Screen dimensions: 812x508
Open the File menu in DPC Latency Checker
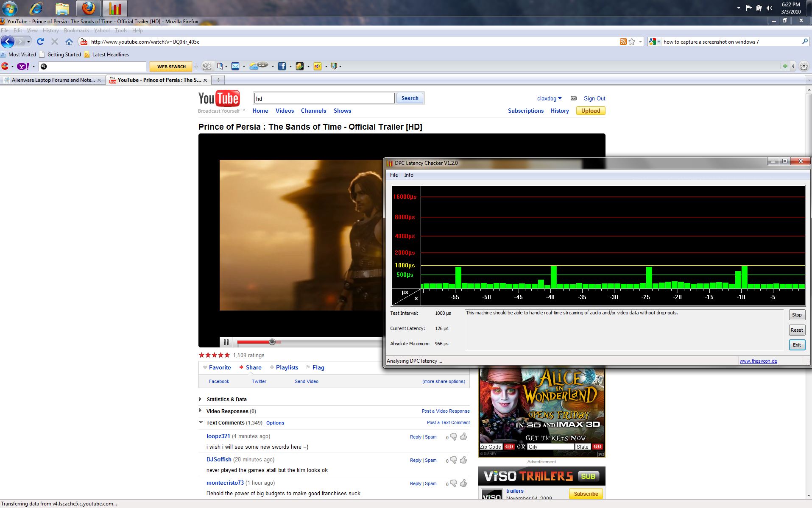pos(394,175)
